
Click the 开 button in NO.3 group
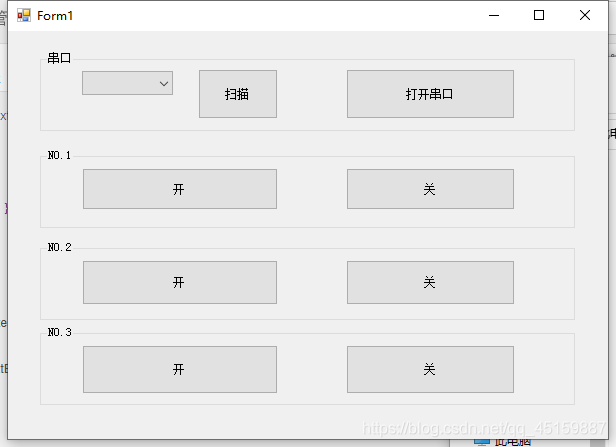pyautogui.click(x=180, y=369)
